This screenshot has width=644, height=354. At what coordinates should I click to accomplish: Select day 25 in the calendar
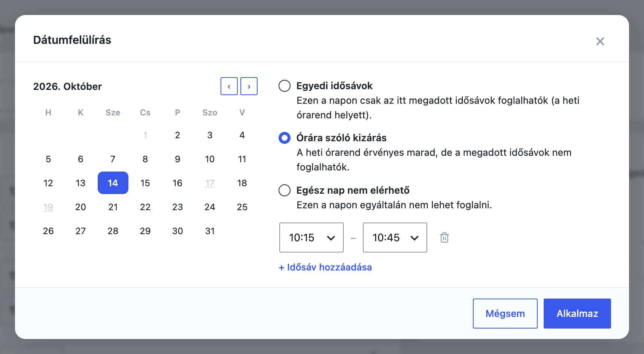click(242, 207)
